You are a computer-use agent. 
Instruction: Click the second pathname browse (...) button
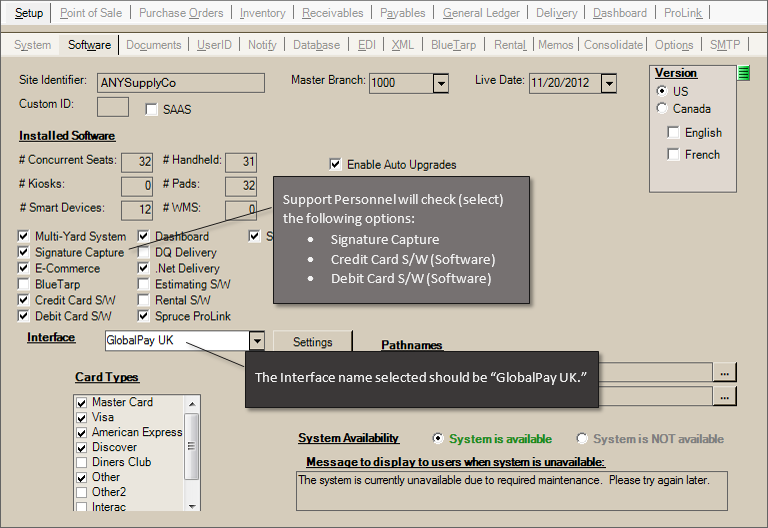(x=724, y=396)
